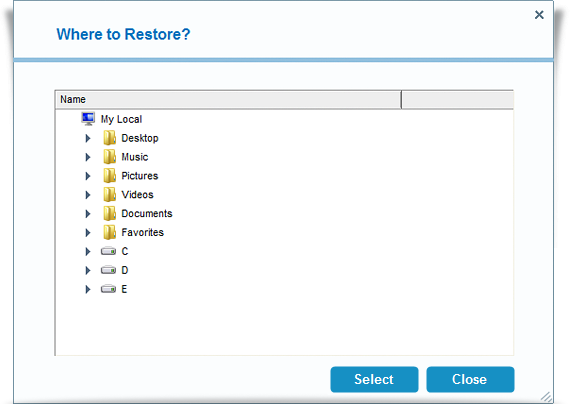Image resolution: width=570 pixels, height=404 pixels.
Task: Click the blue Close button
Action: 470,379
